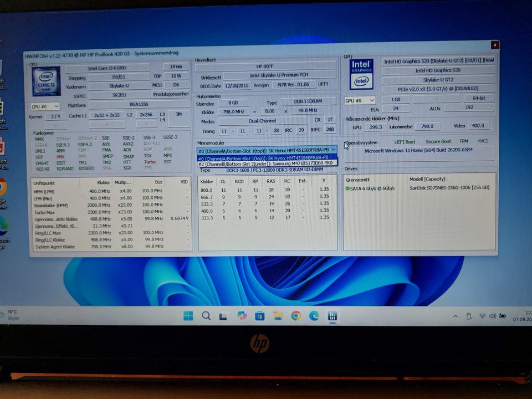Click the taskbar clock and date
The width and height of the screenshot is (532, 399).
click(523, 316)
